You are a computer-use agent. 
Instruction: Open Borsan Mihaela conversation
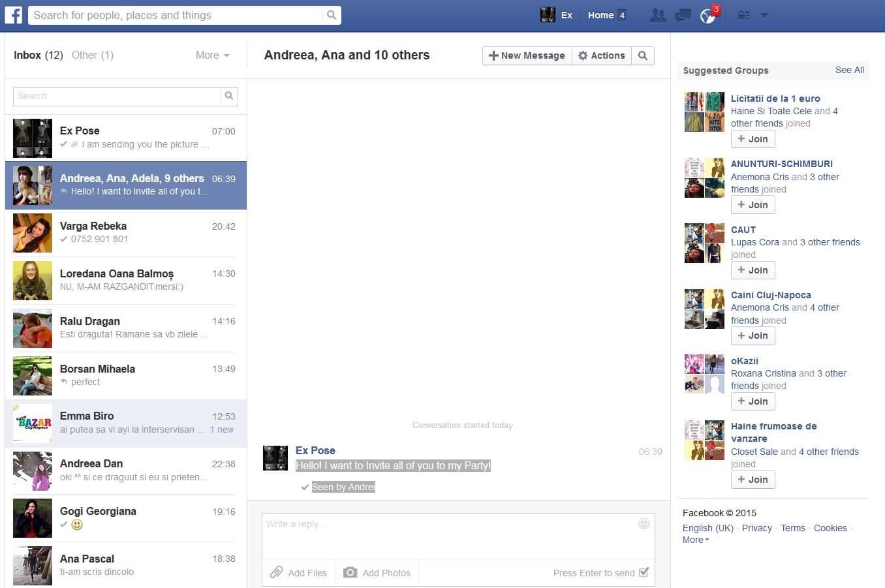(125, 376)
